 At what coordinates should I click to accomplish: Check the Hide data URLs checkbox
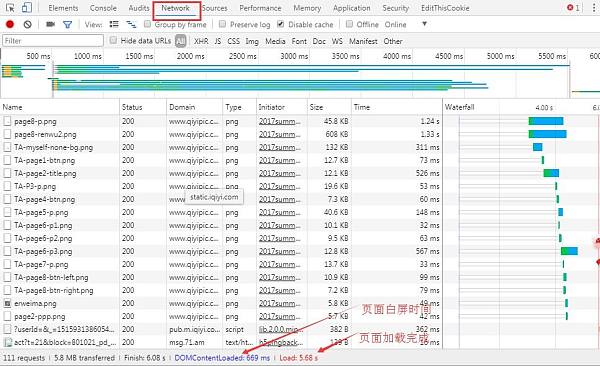click(113, 40)
